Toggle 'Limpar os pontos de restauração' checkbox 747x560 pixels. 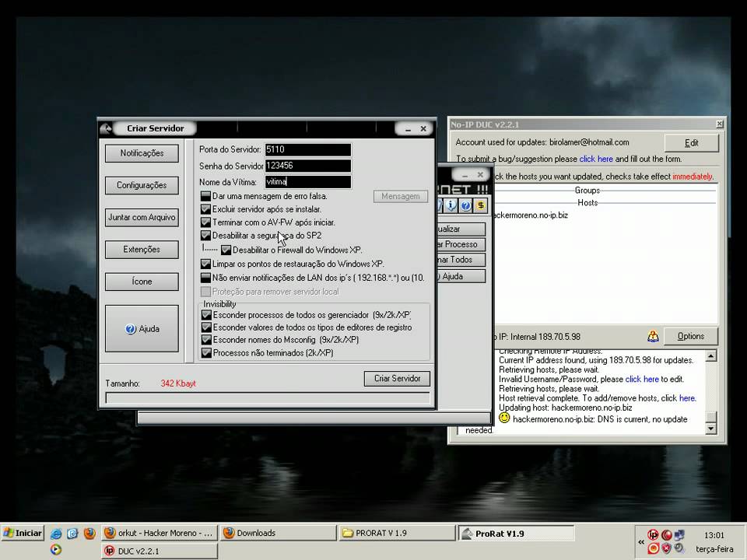[x=205, y=264]
